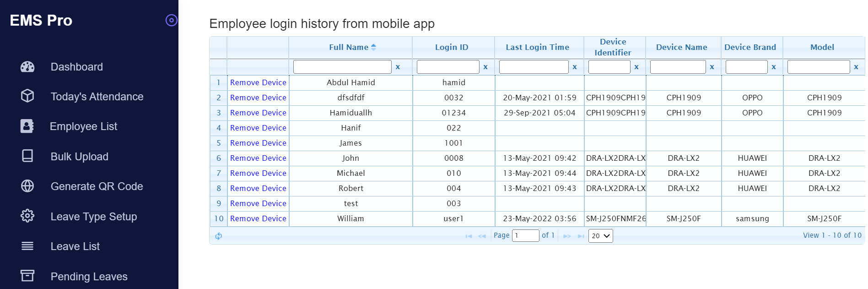The height and width of the screenshot is (289, 868).
Task: Open Pending Leaves menu item
Action: coord(89,277)
